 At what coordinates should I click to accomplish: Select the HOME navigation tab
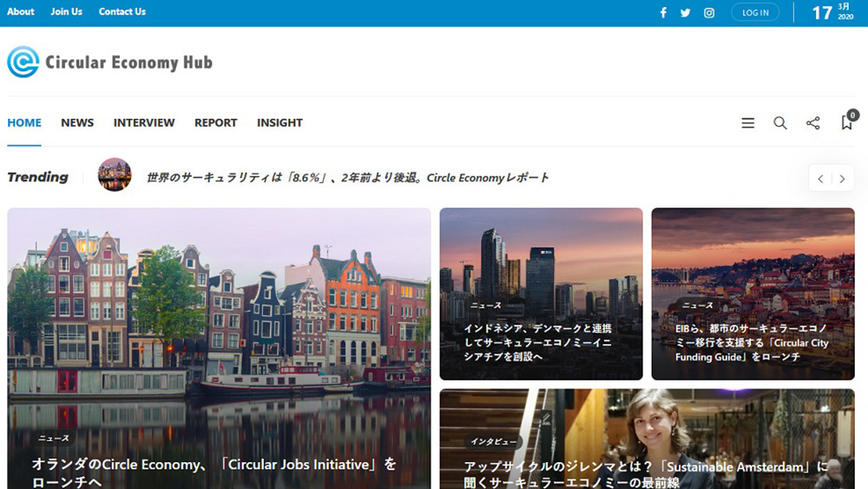pos(24,122)
